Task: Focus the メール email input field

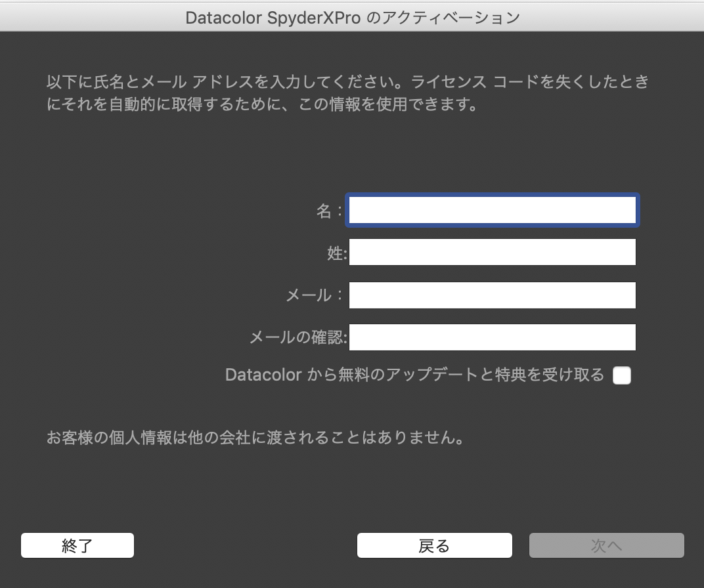Action: [x=492, y=295]
